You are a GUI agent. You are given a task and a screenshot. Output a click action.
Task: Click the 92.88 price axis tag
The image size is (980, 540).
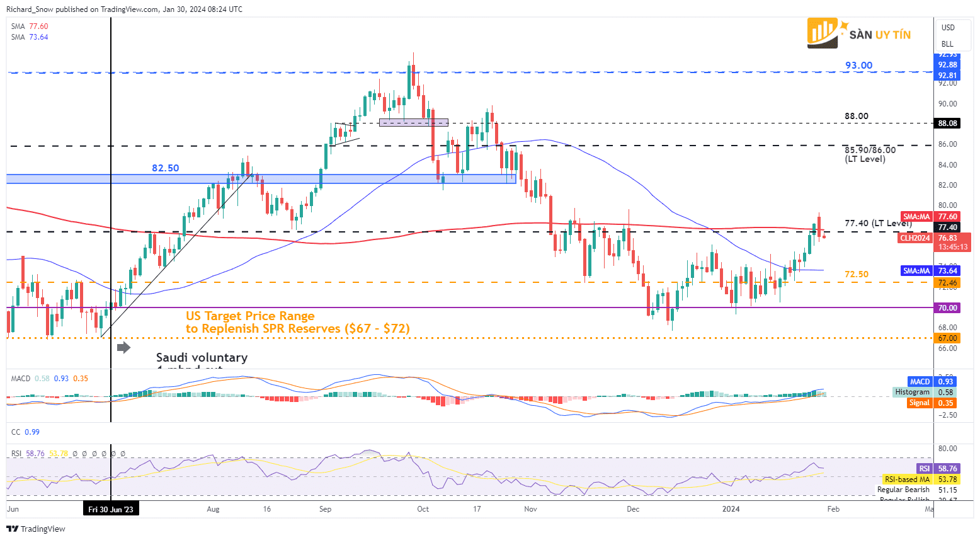tap(947, 65)
